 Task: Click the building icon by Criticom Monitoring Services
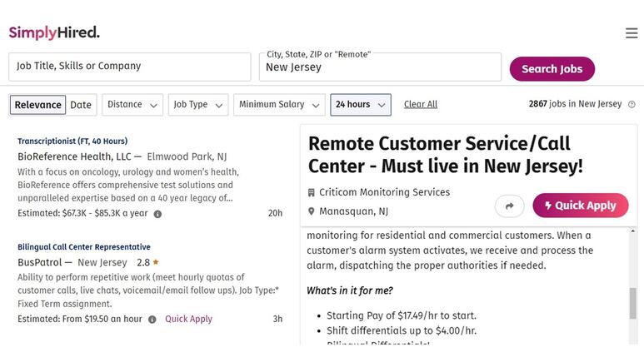point(312,192)
